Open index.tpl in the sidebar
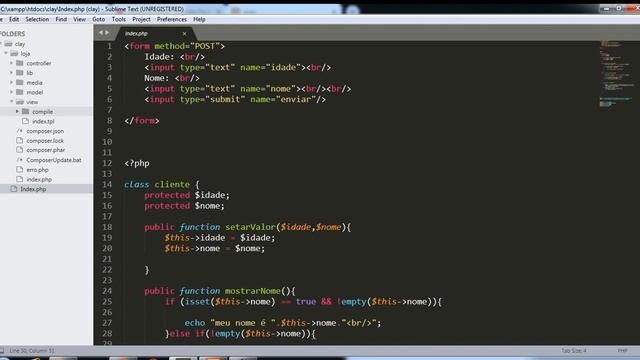 (x=43, y=121)
